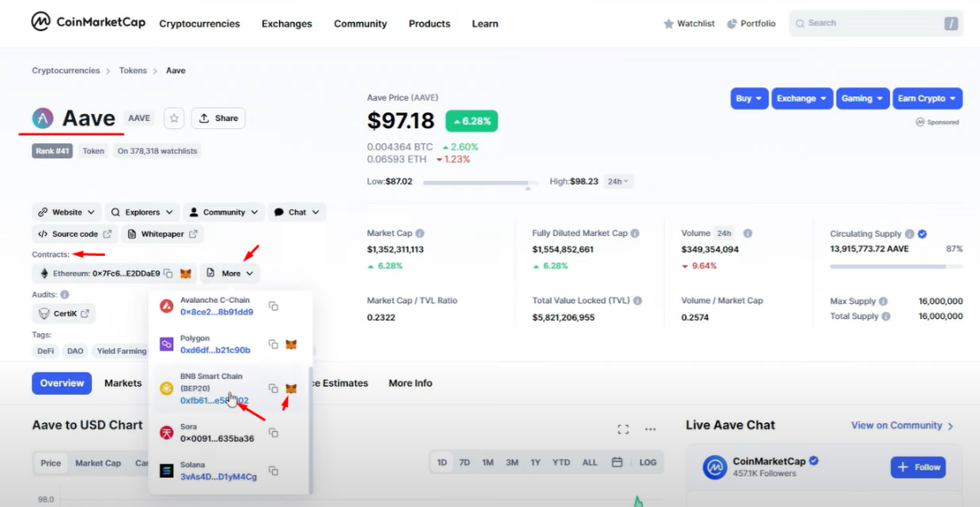Screen dimensions: 980x507
Task: Add BNB Smart Chain contract to MetaMask
Action: pyautogui.click(x=292, y=388)
